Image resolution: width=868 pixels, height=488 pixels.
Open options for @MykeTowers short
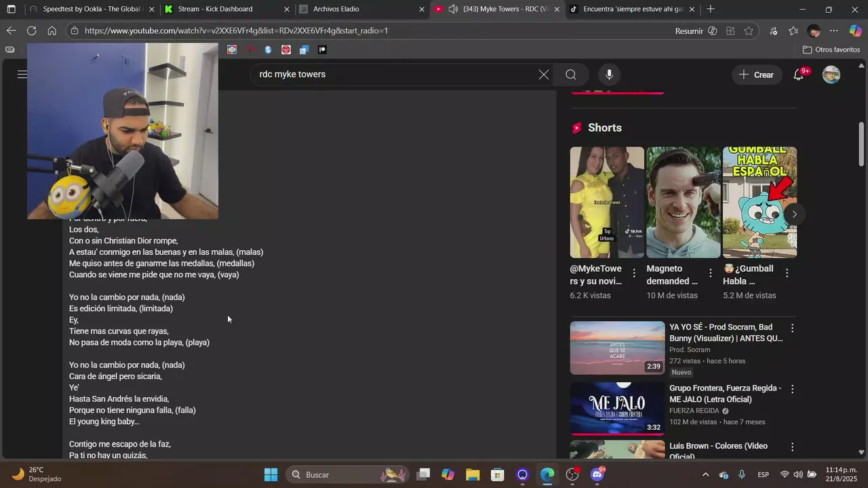coord(634,273)
